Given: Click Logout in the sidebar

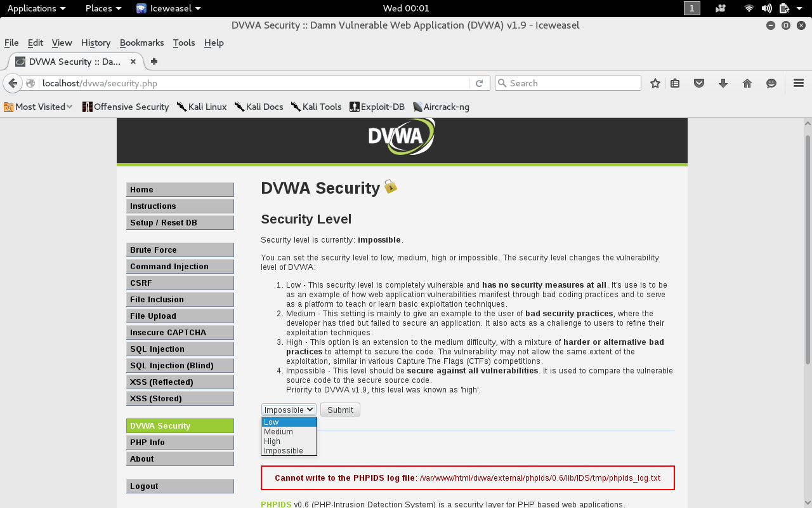Looking at the screenshot, I should coord(180,486).
